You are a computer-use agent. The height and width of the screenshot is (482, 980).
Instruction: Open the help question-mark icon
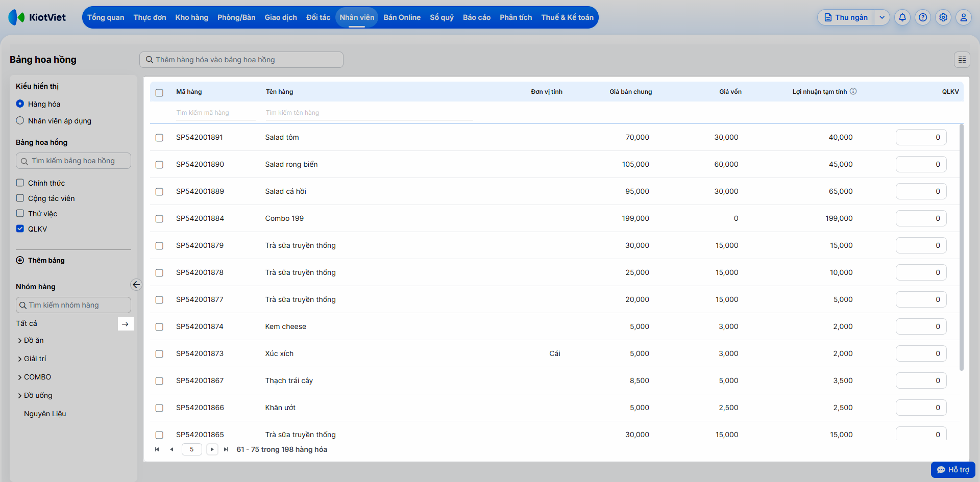(x=923, y=17)
